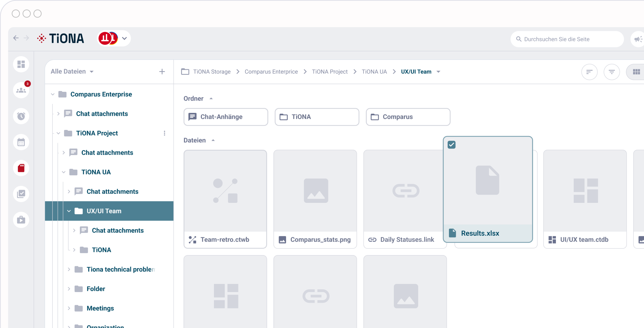Go to TiONA UA breadcrumb
This screenshot has height=328, width=644.
point(374,72)
